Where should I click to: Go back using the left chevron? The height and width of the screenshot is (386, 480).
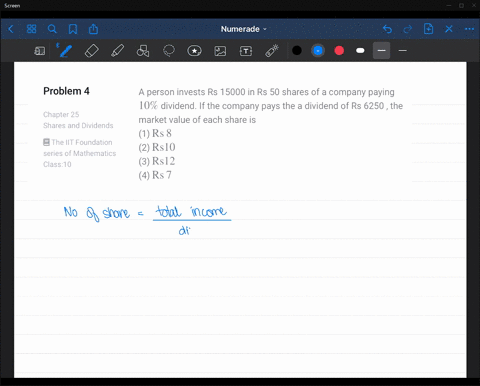[x=11, y=29]
